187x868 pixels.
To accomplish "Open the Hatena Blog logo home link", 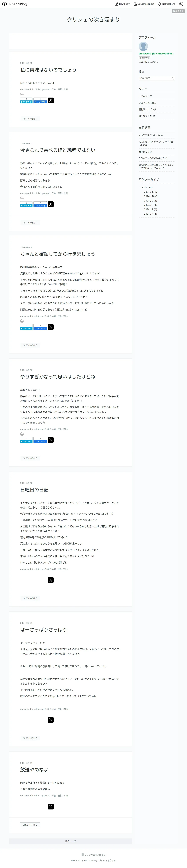I will pyautogui.click(x=14, y=4).
